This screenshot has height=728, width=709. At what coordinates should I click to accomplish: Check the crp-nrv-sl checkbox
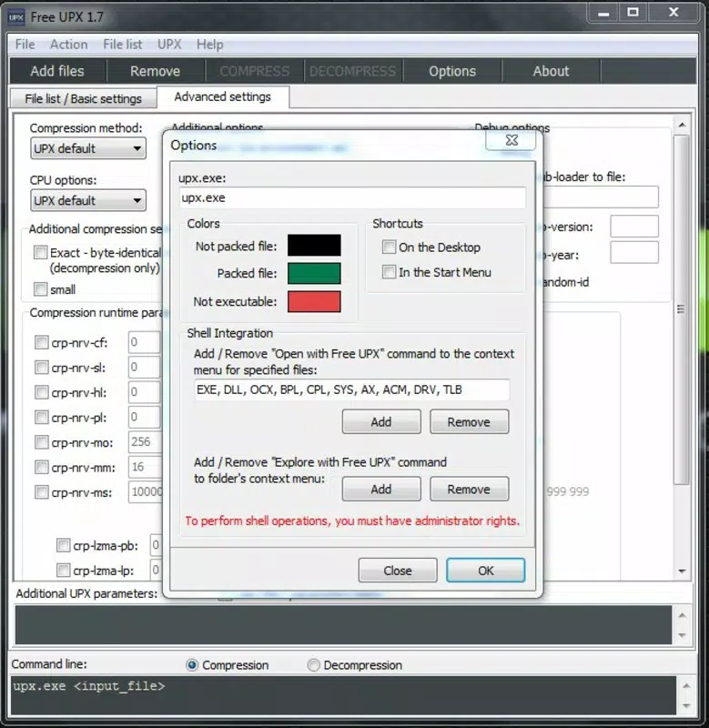pos(41,368)
